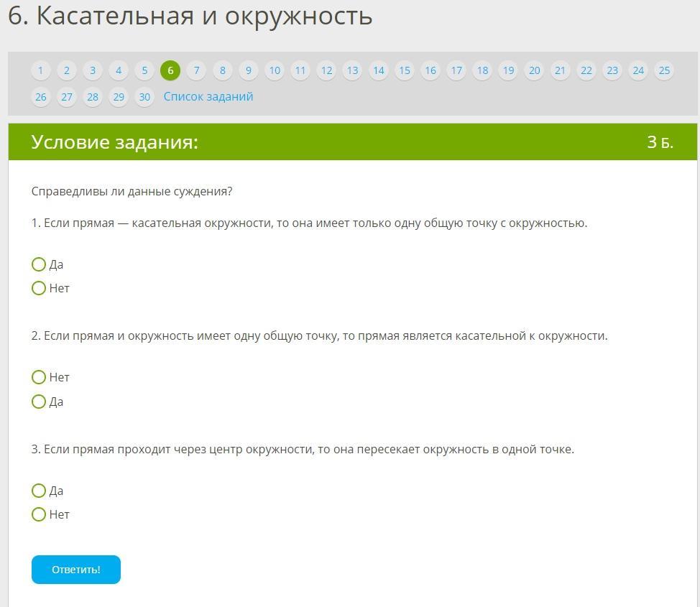The width and height of the screenshot is (700, 607).
Task: Open task number 30
Action: [x=144, y=97]
